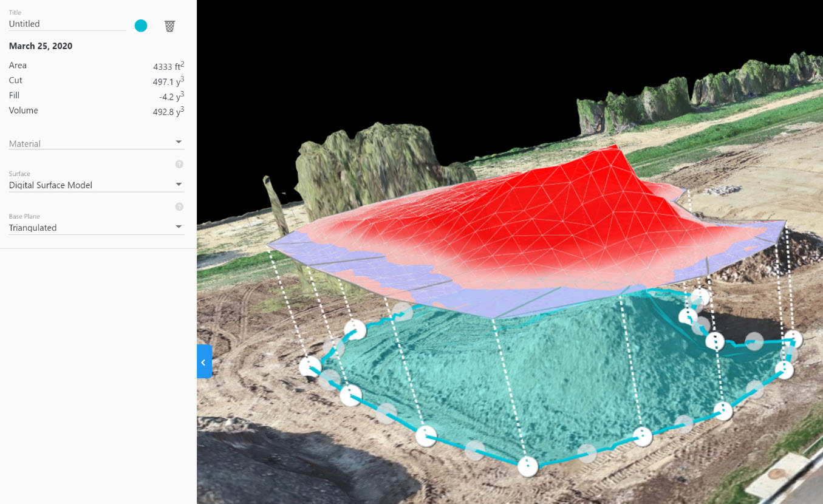Click the help icon above Base Plane dropdown
823x504 pixels.
[179, 207]
